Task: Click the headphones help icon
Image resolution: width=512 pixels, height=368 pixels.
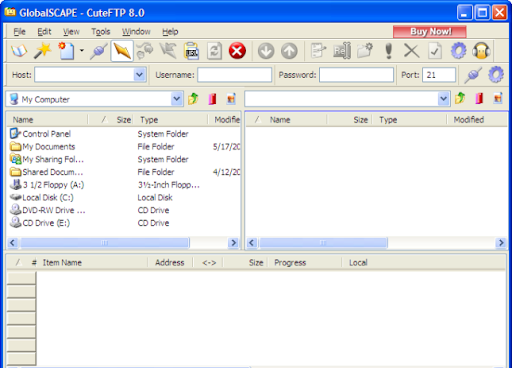Action: coord(481,51)
